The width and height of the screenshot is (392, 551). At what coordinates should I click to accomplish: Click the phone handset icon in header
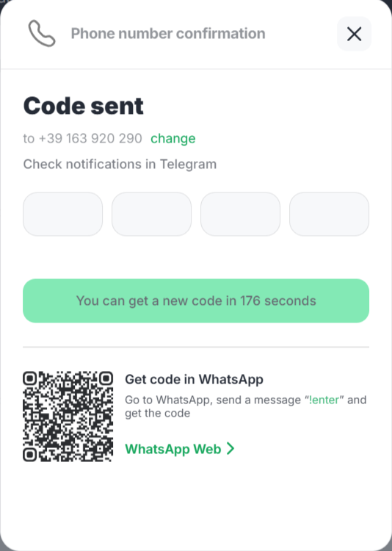pyautogui.click(x=42, y=34)
